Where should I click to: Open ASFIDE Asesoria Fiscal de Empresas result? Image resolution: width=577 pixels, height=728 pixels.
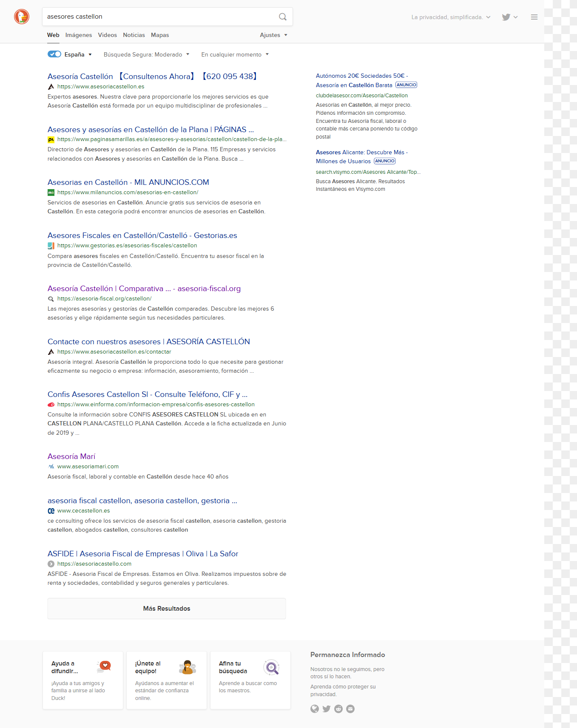(x=143, y=554)
